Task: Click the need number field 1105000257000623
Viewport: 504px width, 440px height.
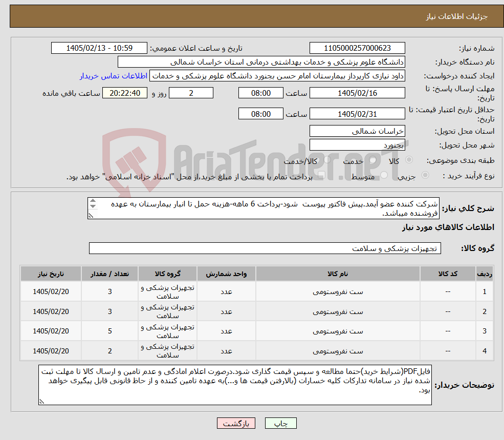Action: click(x=357, y=48)
